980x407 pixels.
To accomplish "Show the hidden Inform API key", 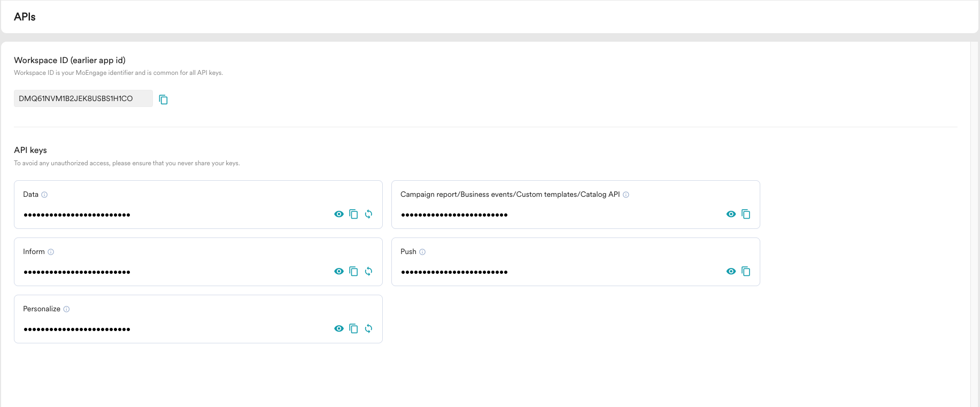I will click(338, 271).
